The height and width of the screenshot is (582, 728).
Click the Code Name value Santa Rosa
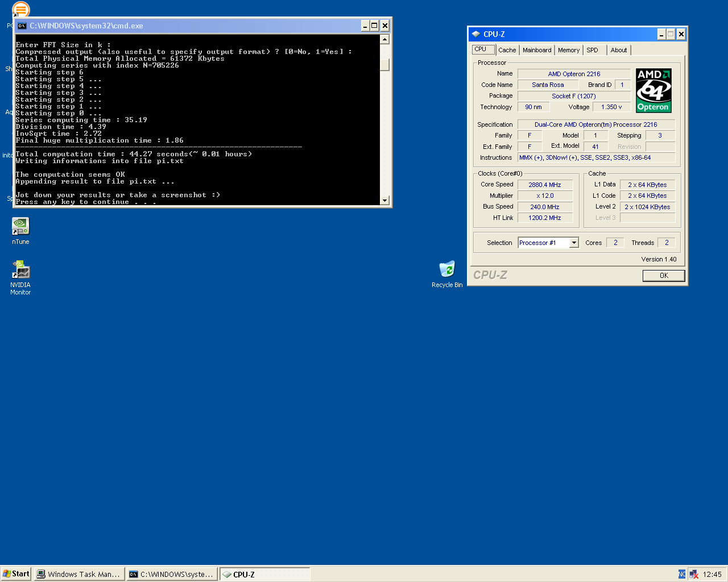548,85
